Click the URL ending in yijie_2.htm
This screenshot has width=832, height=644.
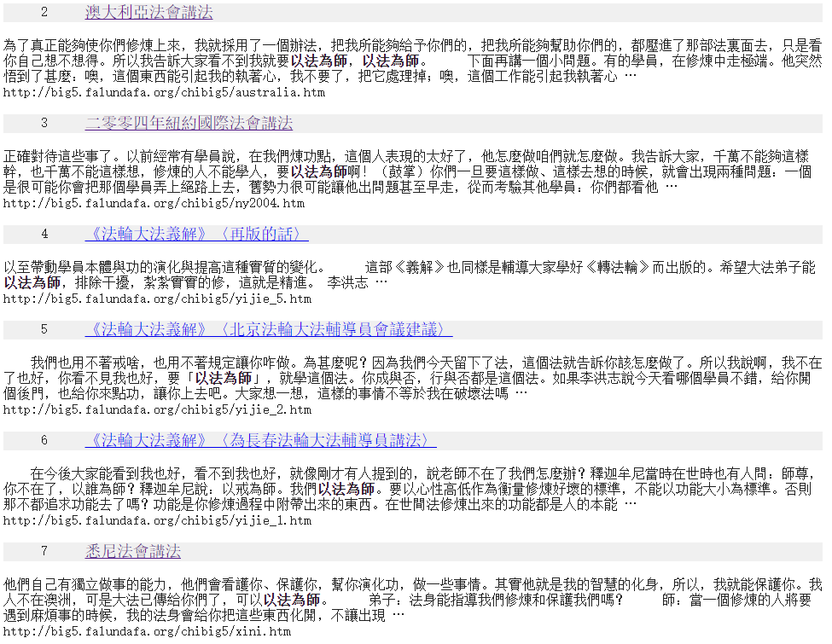coord(157,409)
